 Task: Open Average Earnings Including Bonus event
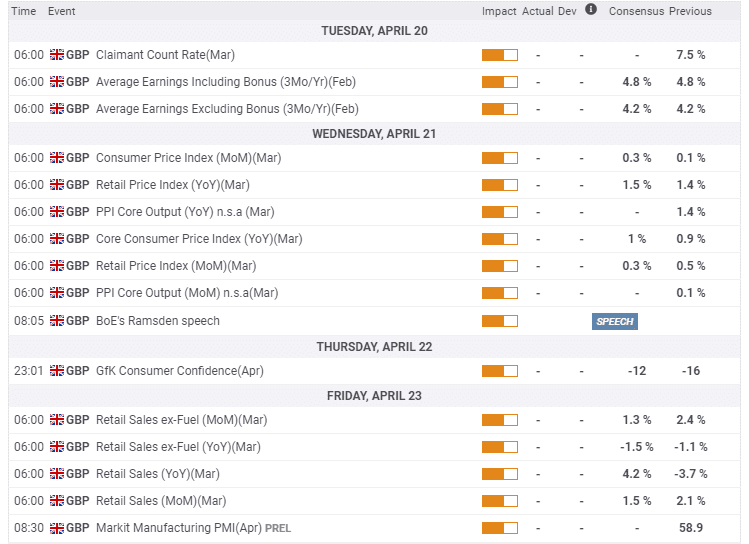click(226, 82)
